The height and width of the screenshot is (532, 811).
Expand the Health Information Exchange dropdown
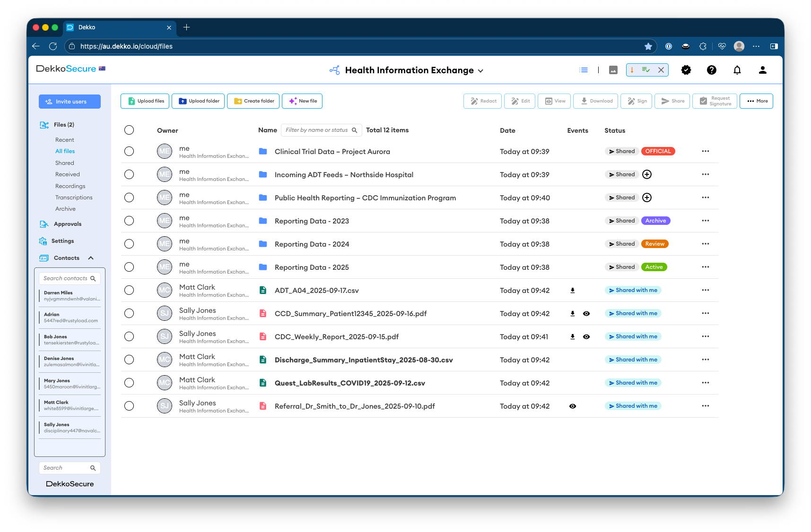pyautogui.click(x=480, y=71)
